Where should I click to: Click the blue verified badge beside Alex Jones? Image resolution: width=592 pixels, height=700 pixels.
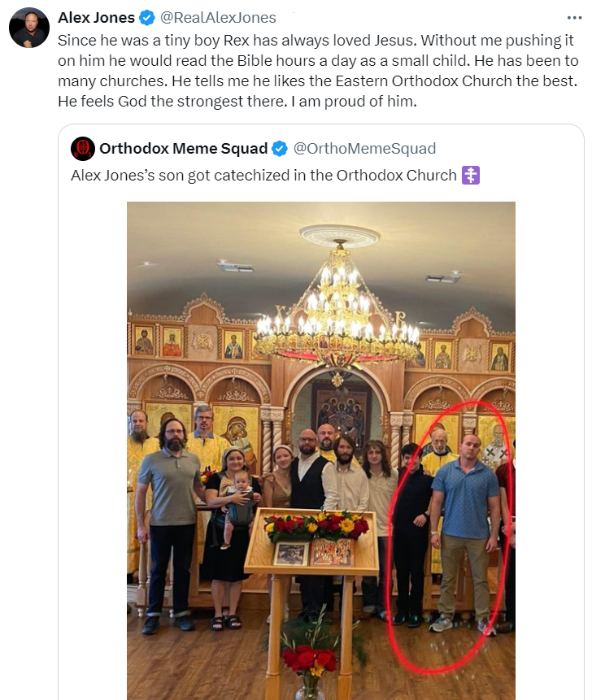pos(147,18)
